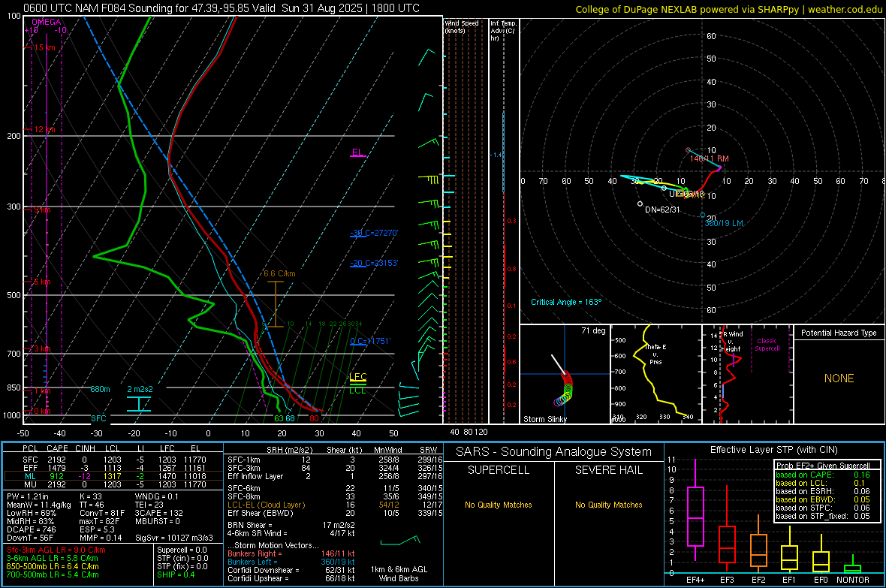Click the green 'SHIP = 0.4' value

176,574
